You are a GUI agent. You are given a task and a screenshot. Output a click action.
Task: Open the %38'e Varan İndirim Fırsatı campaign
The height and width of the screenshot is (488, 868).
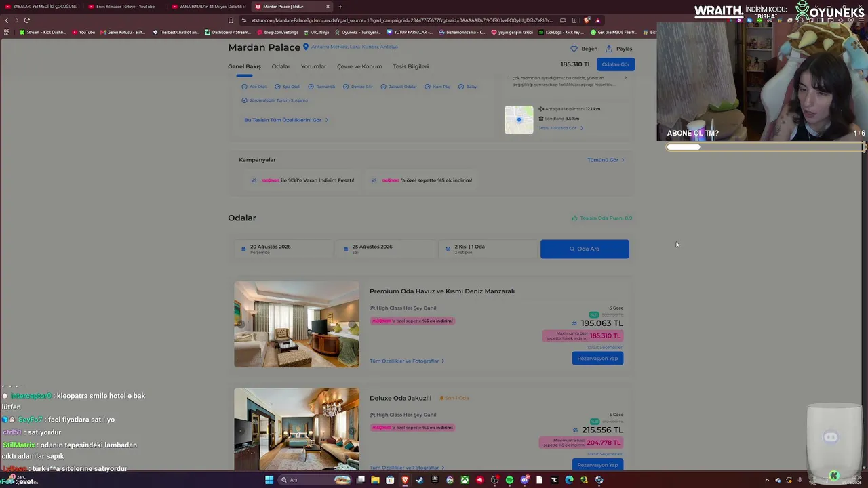(303, 180)
